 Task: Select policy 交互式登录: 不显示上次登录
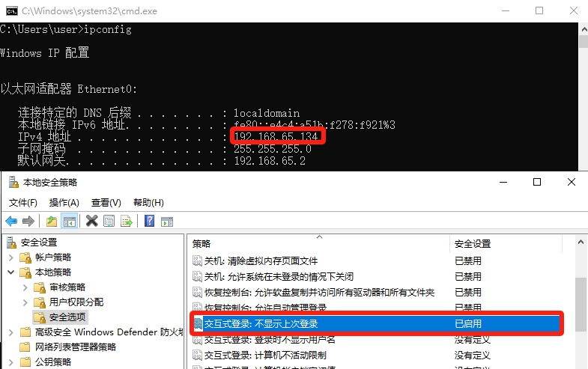coord(261,323)
